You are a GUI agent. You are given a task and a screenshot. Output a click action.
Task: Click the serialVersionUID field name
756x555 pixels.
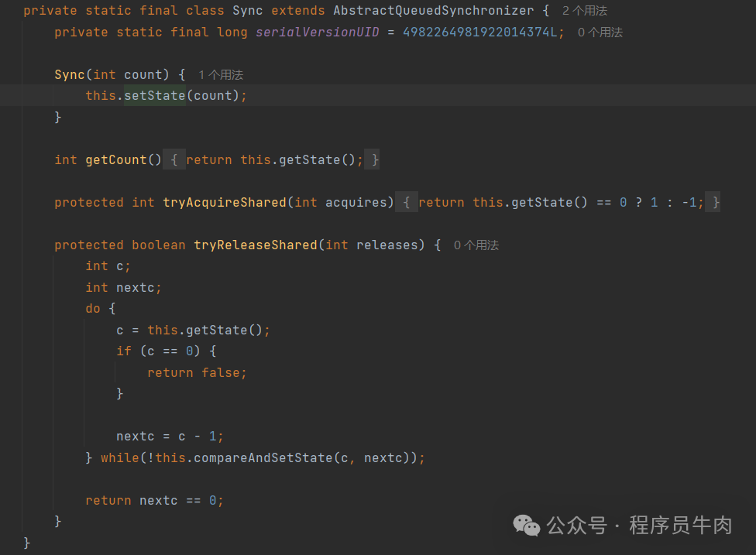318,33
